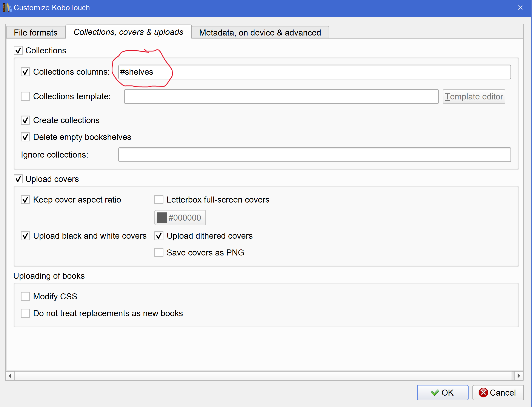Image resolution: width=532 pixels, height=407 pixels.
Task: Enable the Collections template checkbox
Action: pos(25,96)
